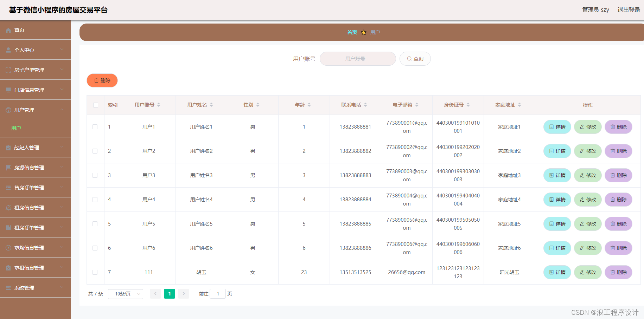Image resolution: width=644 pixels, height=319 pixels.
Task: Click the 前往 page number input
Action: (x=218, y=294)
